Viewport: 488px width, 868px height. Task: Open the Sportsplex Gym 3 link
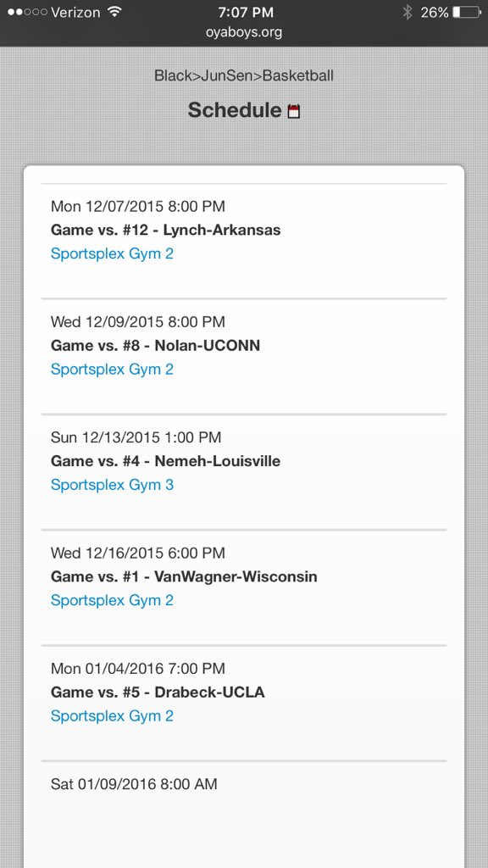[112, 485]
